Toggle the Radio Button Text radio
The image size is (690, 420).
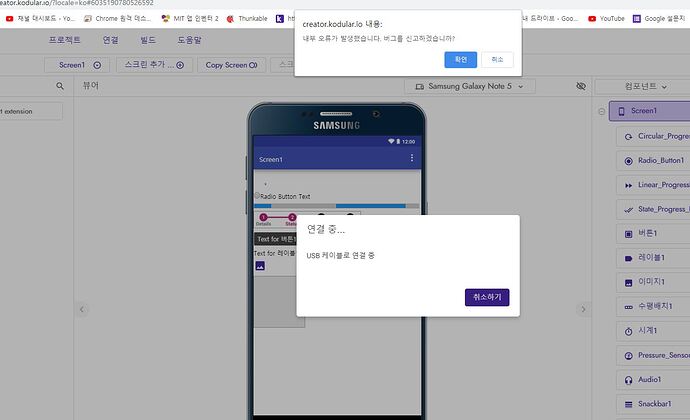coord(257,195)
